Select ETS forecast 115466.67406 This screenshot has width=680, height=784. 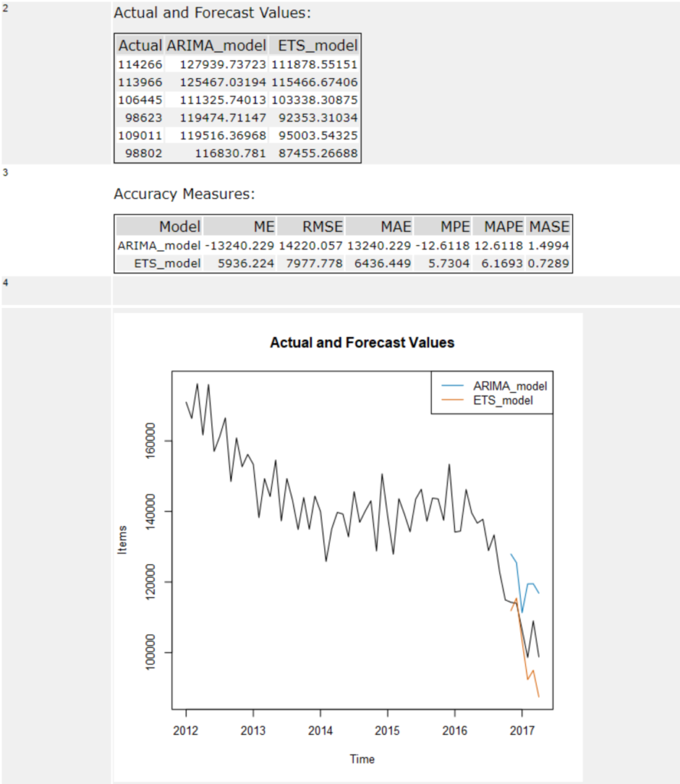point(315,82)
